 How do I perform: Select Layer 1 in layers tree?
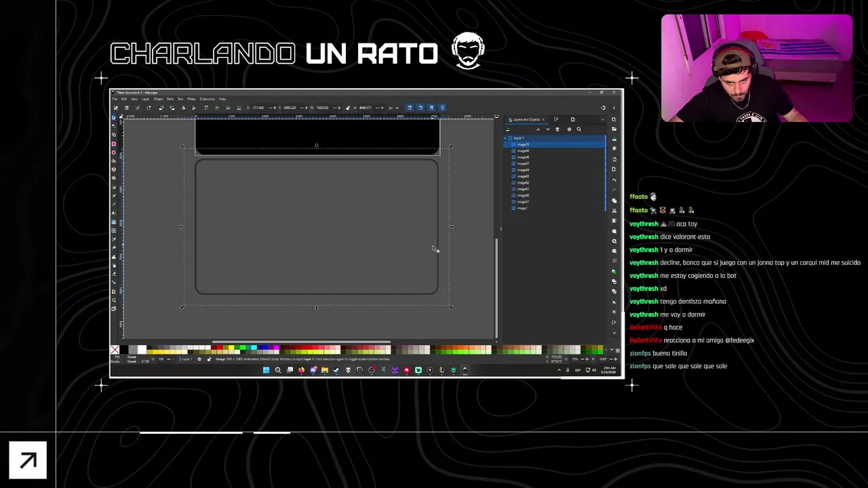tap(555, 138)
